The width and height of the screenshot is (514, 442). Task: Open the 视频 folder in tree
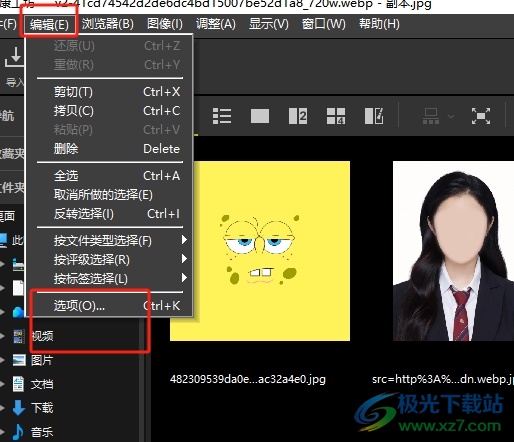click(42, 336)
